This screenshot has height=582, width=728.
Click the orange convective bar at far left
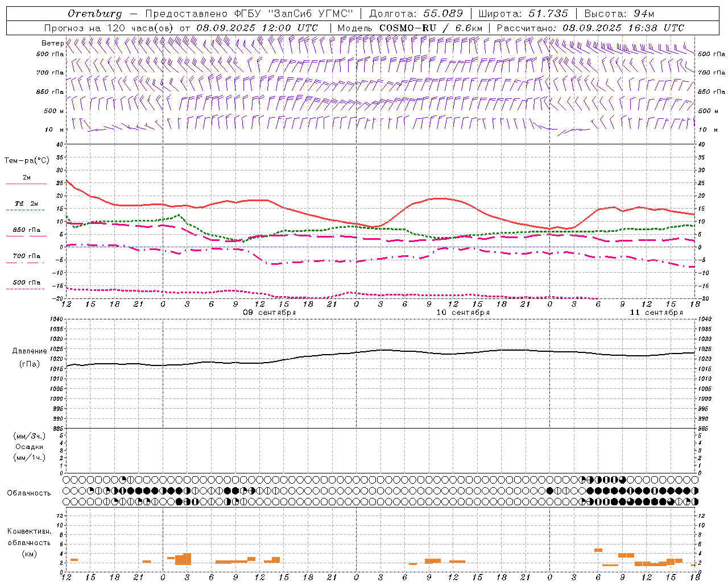[74, 560]
